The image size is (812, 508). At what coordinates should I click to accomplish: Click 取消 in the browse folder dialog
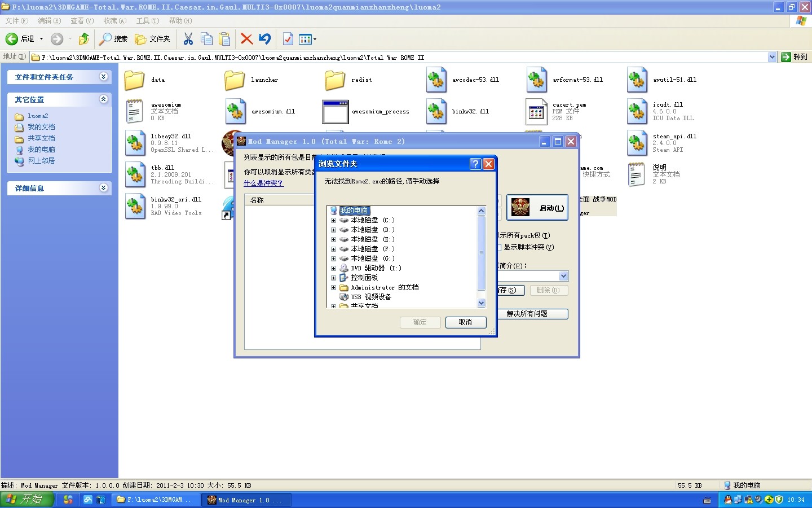point(465,322)
